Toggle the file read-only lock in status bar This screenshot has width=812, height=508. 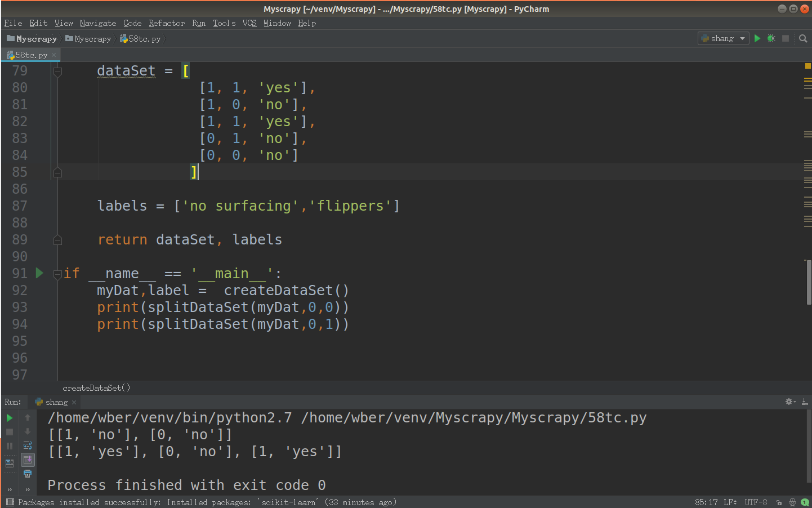779,502
